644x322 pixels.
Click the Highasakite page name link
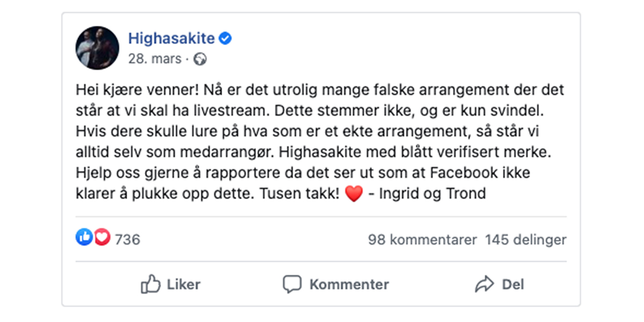coord(171,39)
